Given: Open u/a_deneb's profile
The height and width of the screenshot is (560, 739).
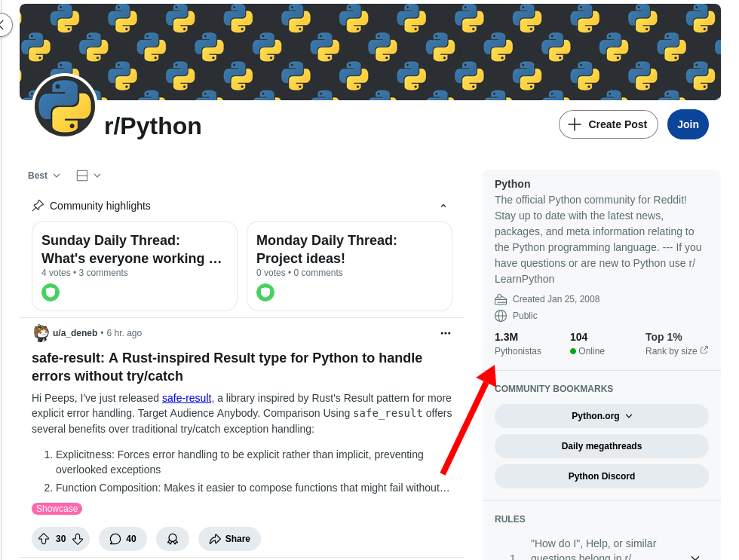Looking at the screenshot, I should (75, 332).
